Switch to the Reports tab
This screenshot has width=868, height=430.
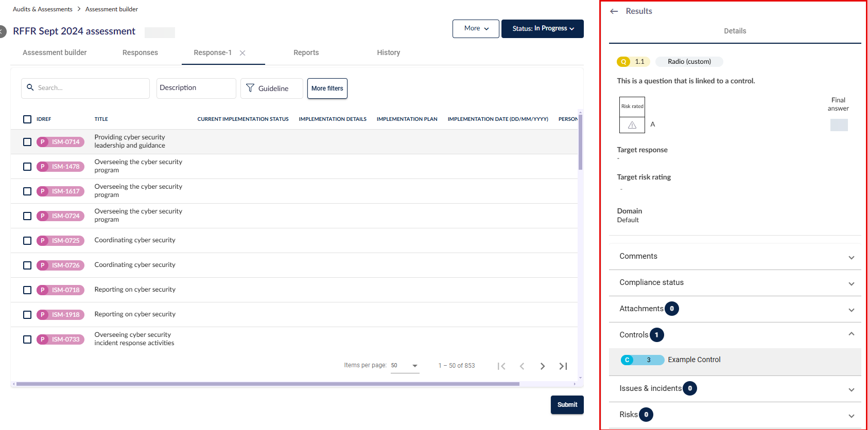click(x=306, y=52)
